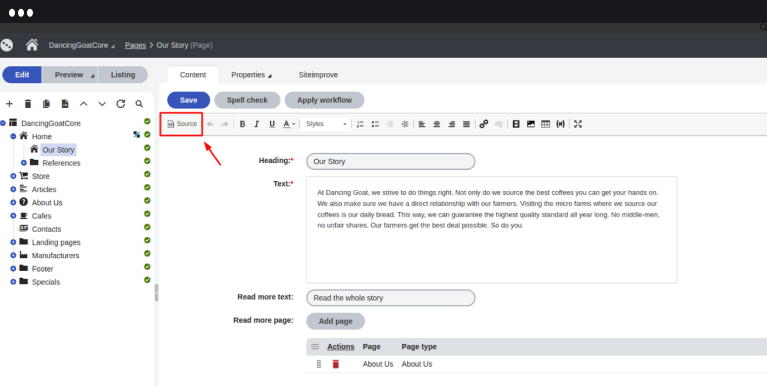
Task: Justify the text
Action: (466, 124)
